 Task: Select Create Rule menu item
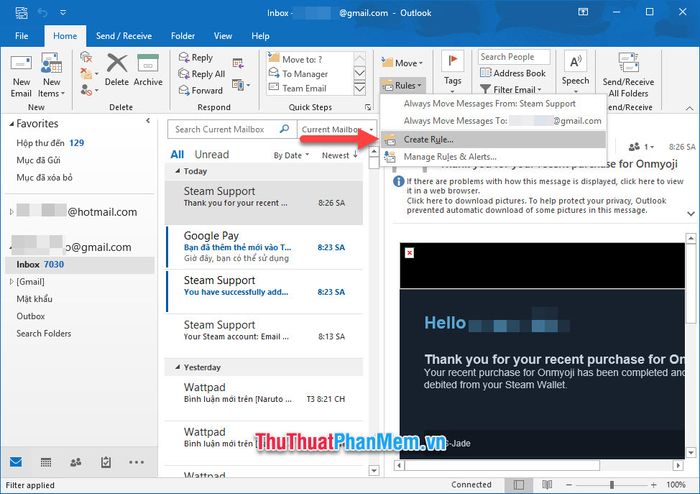493,139
